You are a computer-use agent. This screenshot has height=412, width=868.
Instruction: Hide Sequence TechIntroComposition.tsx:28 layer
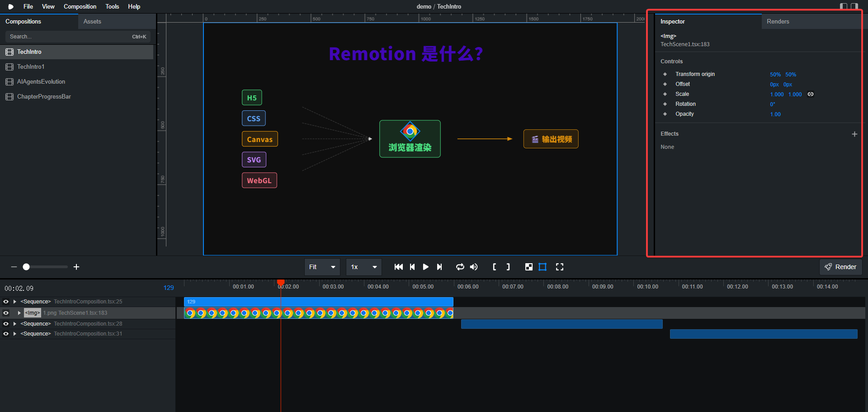point(6,324)
